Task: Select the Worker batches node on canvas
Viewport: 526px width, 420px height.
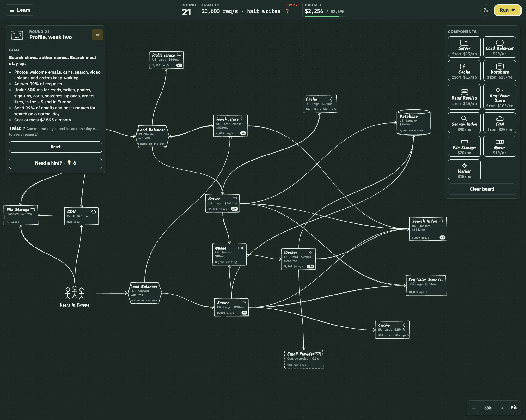Action: pyautogui.click(x=298, y=259)
